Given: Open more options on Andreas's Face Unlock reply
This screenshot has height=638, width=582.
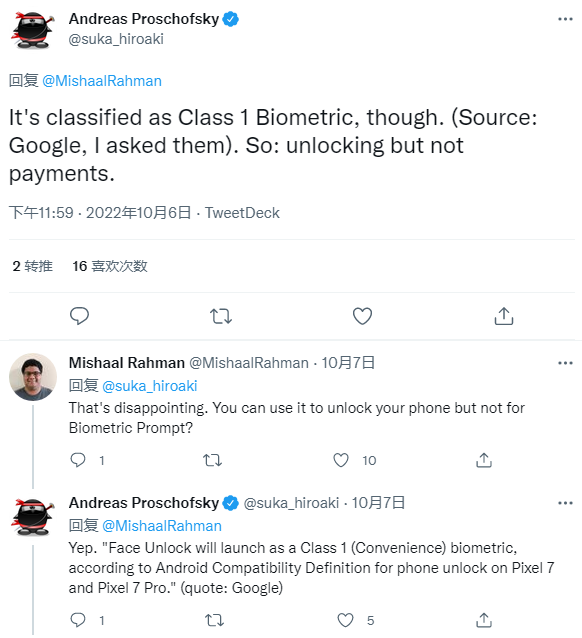Looking at the screenshot, I should point(565,503).
